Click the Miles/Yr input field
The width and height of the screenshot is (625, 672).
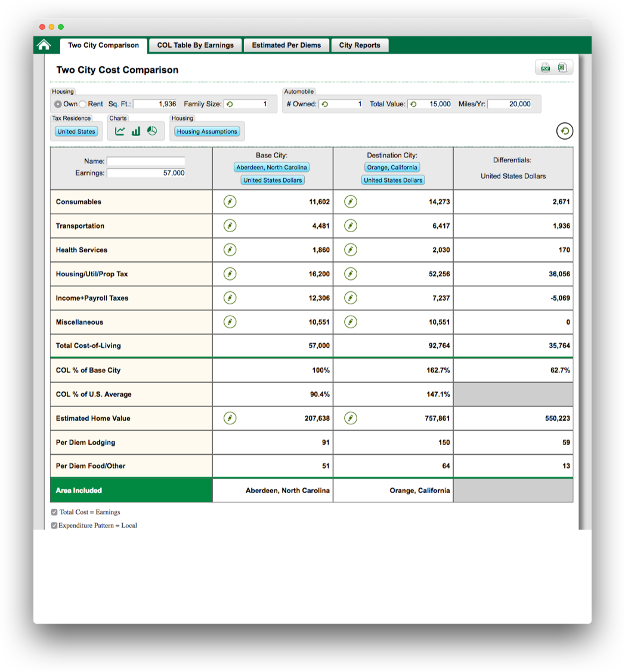point(510,104)
